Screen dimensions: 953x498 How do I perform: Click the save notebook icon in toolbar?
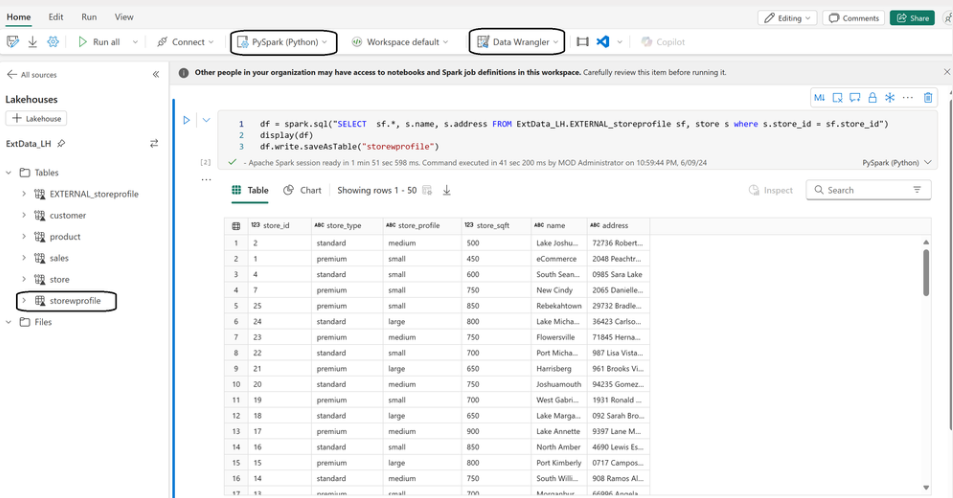tap(12, 42)
